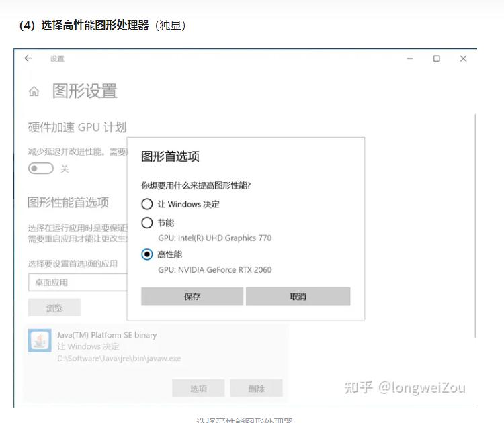Click the 删除 remove button
The width and height of the screenshot is (504, 423).
[256, 388]
